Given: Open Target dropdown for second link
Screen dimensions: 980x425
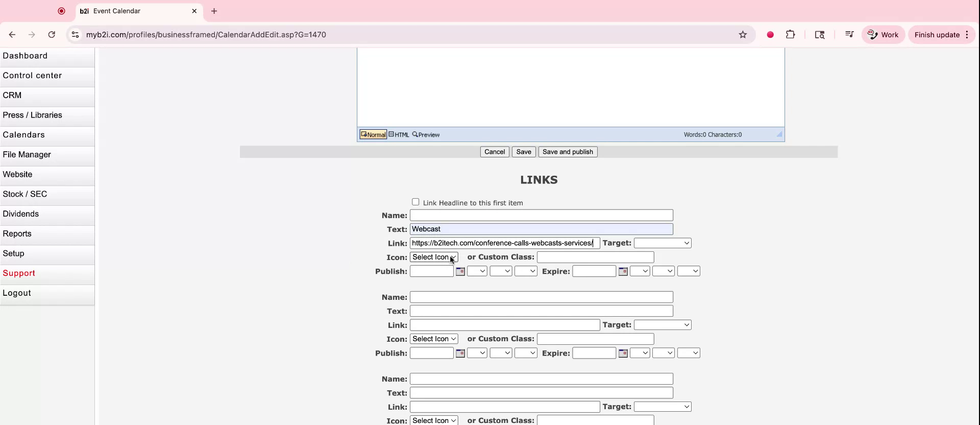Looking at the screenshot, I should coord(663,325).
